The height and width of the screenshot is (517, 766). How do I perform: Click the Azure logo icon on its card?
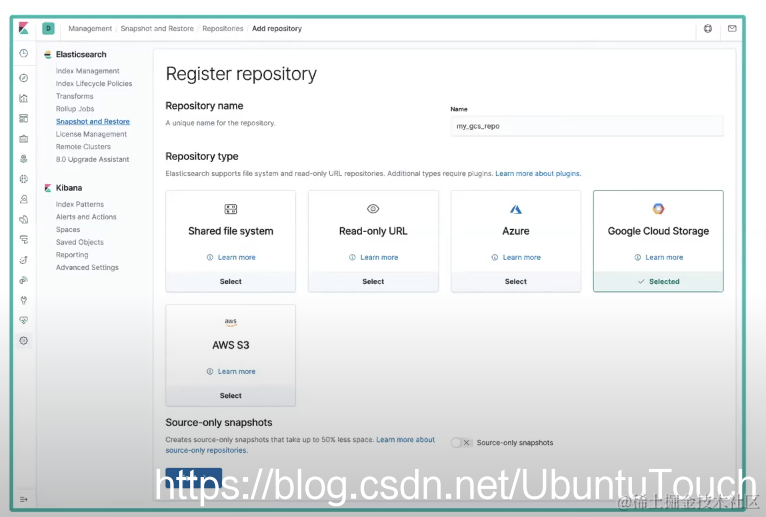[x=516, y=209]
